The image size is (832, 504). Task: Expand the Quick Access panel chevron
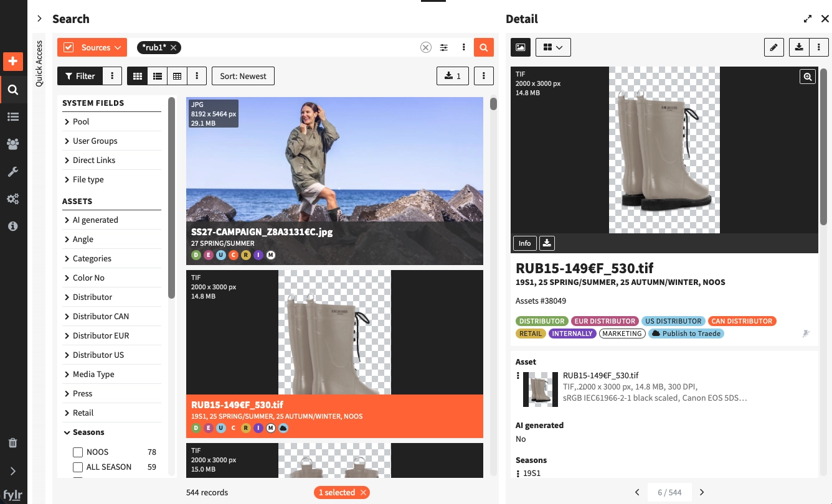click(x=39, y=19)
